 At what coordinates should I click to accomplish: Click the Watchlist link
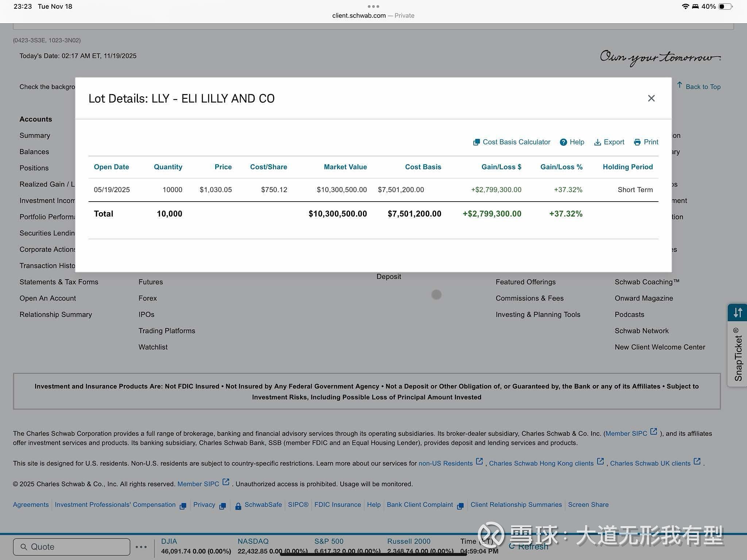[153, 347]
